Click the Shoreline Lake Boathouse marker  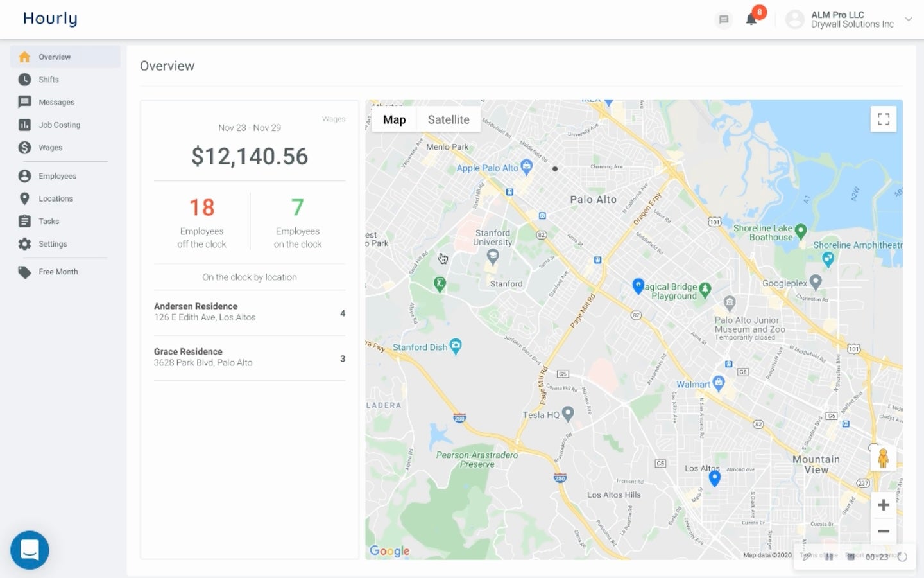coord(800,231)
